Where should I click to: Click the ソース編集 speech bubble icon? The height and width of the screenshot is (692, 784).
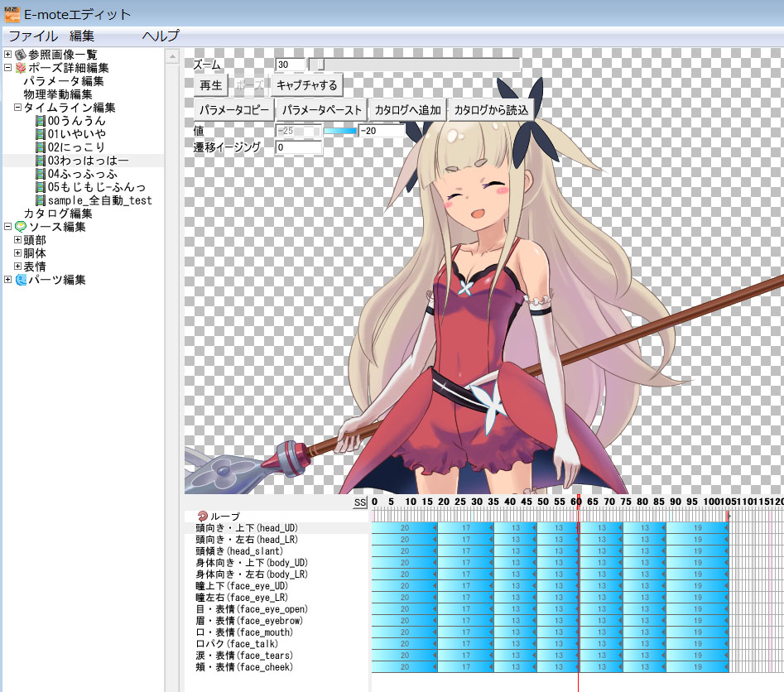pos(21,227)
